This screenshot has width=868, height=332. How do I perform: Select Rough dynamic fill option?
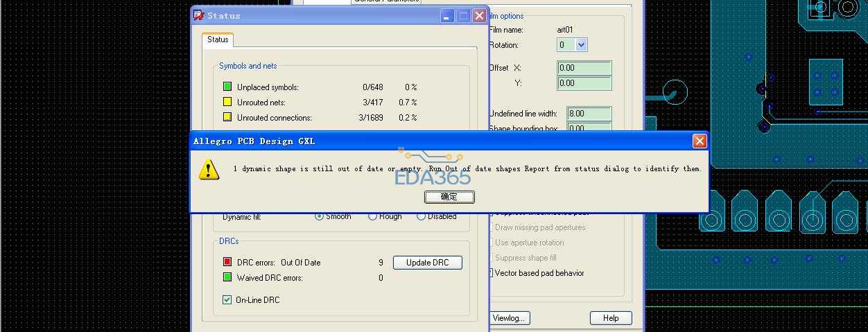coord(372,216)
